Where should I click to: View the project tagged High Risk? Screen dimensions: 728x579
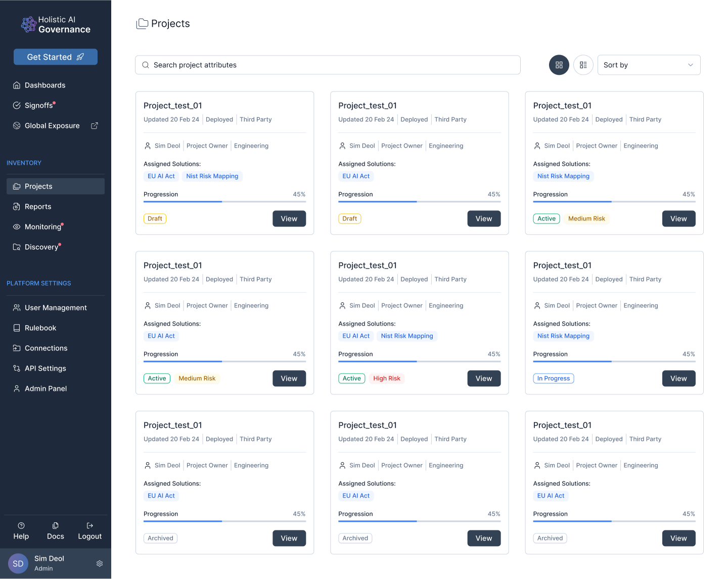[483, 378]
